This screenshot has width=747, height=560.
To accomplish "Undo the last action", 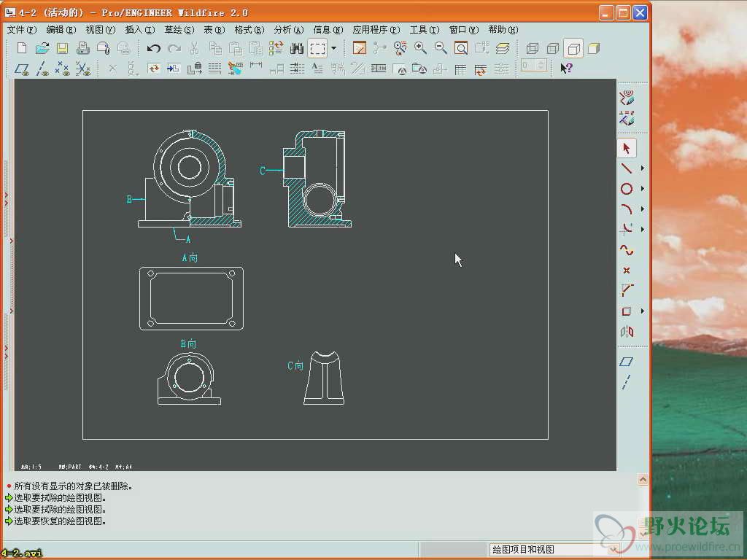I will pos(153,48).
